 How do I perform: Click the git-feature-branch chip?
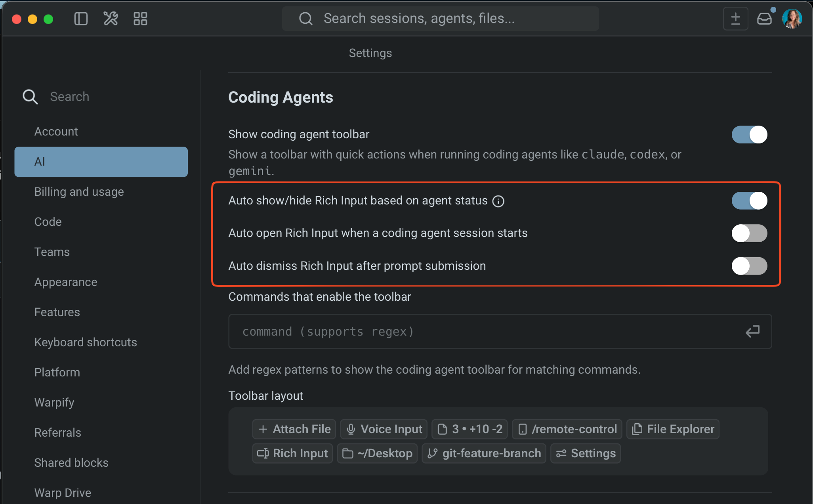(484, 453)
